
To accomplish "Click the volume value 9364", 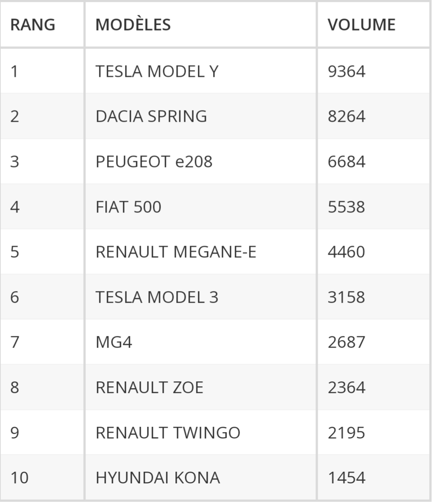I will [347, 71].
